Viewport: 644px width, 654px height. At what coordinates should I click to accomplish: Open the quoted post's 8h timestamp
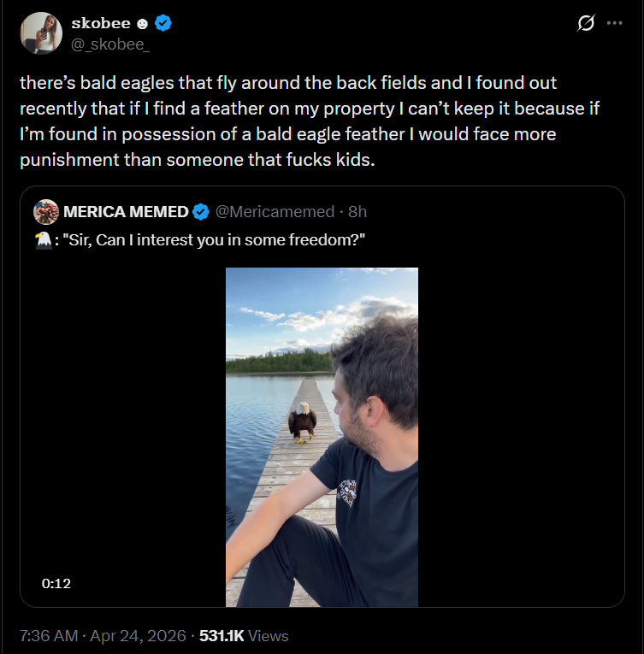click(x=357, y=212)
